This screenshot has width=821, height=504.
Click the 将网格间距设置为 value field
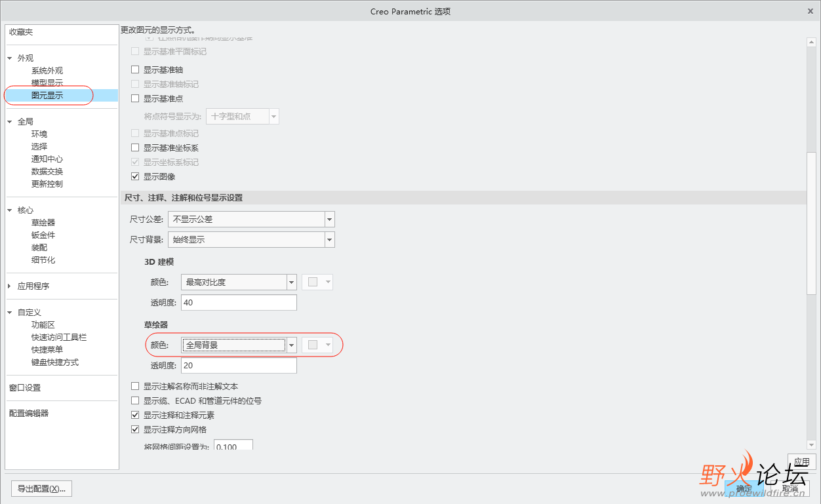(232, 446)
